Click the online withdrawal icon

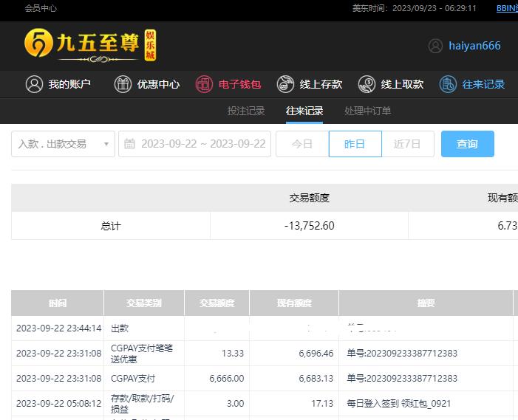click(x=367, y=84)
